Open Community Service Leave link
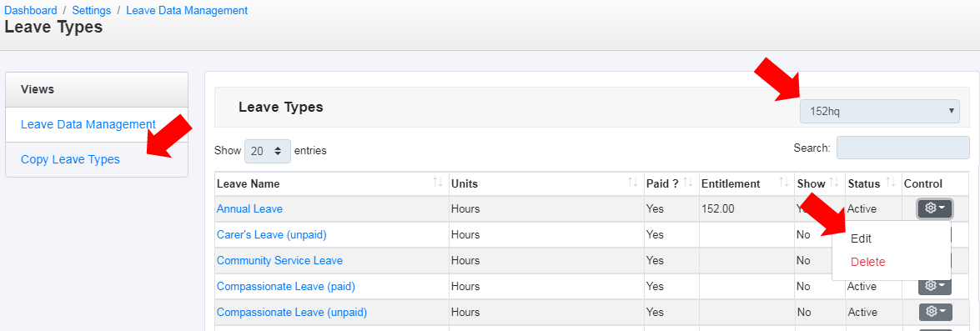Viewport: 980px width, 331px height. (279, 260)
